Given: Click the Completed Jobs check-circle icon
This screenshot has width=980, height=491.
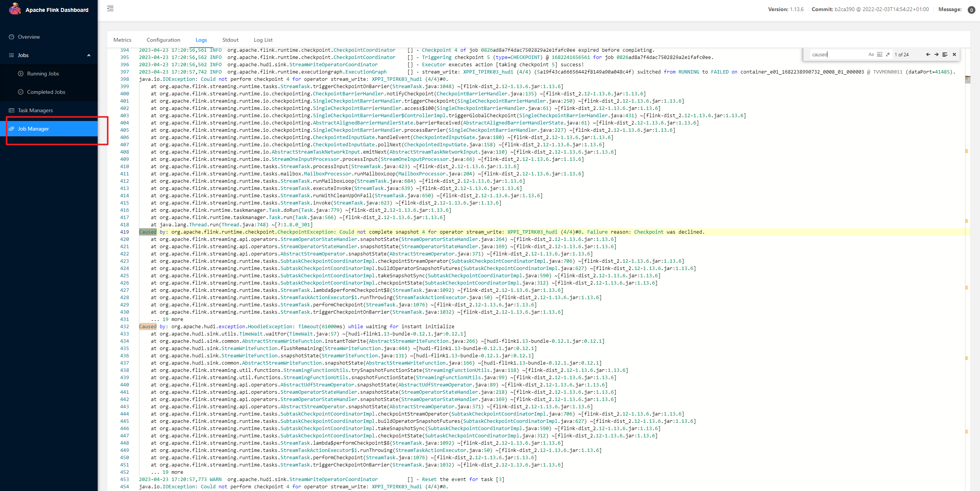Looking at the screenshot, I should 21,92.
